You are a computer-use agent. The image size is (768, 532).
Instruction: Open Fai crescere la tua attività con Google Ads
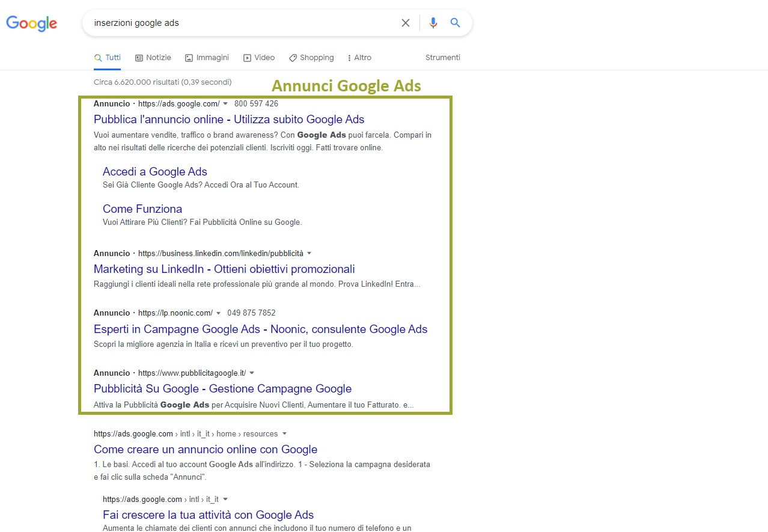tap(209, 515)
